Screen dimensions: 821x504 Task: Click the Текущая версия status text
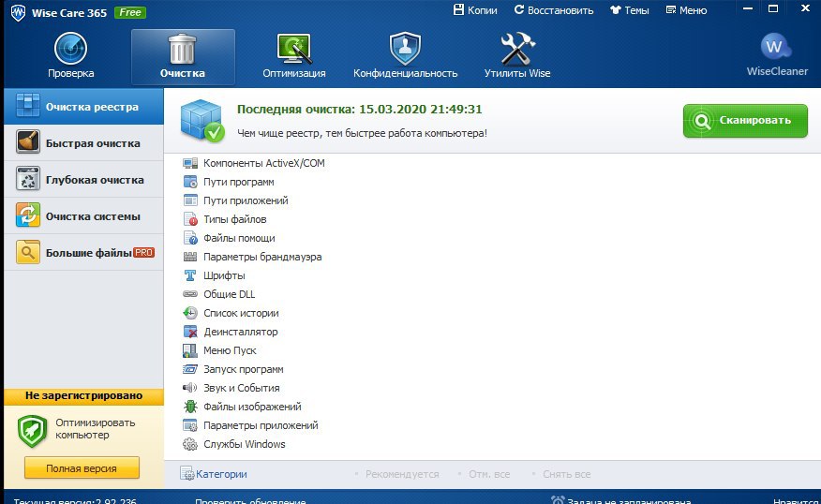point(75,500)
